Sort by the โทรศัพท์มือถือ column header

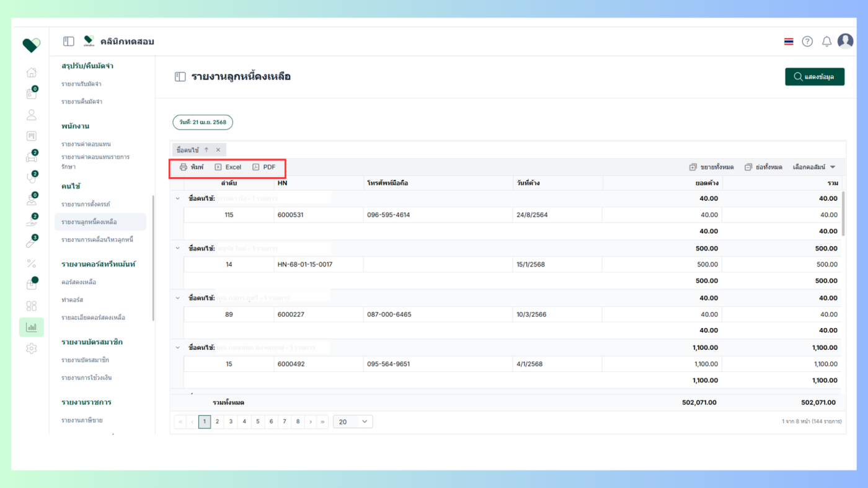tap(438, 183)
